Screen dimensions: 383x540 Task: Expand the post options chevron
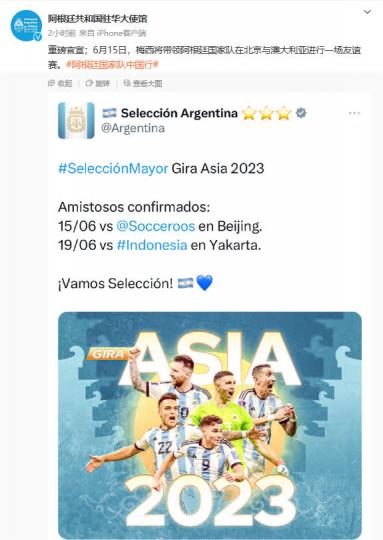point(367,12)
